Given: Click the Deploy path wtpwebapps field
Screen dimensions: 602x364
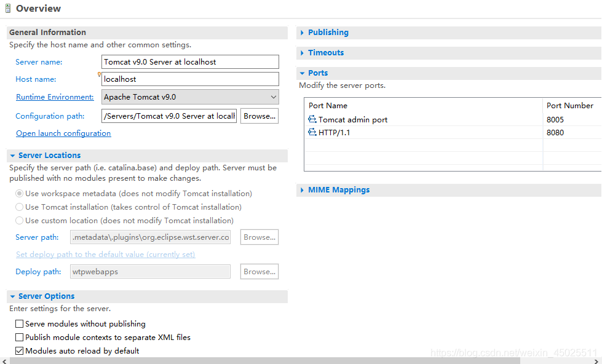Looking at the screenshot, I should (x=151, y=272).
